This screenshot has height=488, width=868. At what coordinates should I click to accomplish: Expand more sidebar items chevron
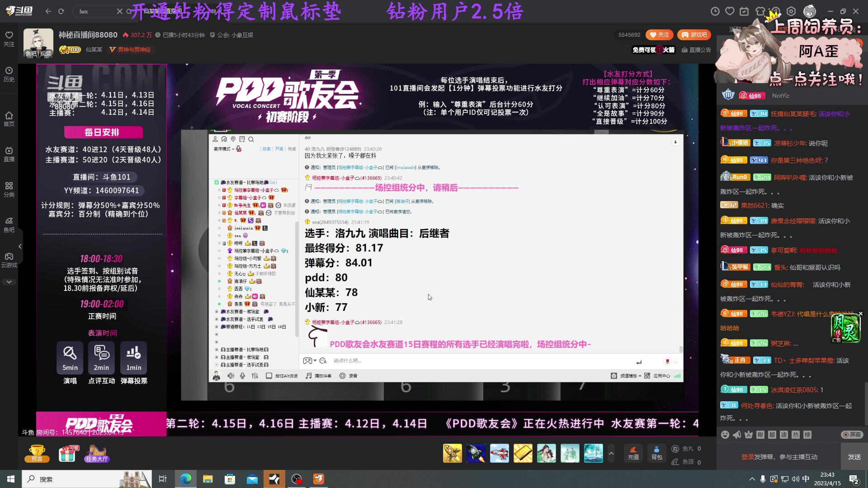(x=9, y=282)
